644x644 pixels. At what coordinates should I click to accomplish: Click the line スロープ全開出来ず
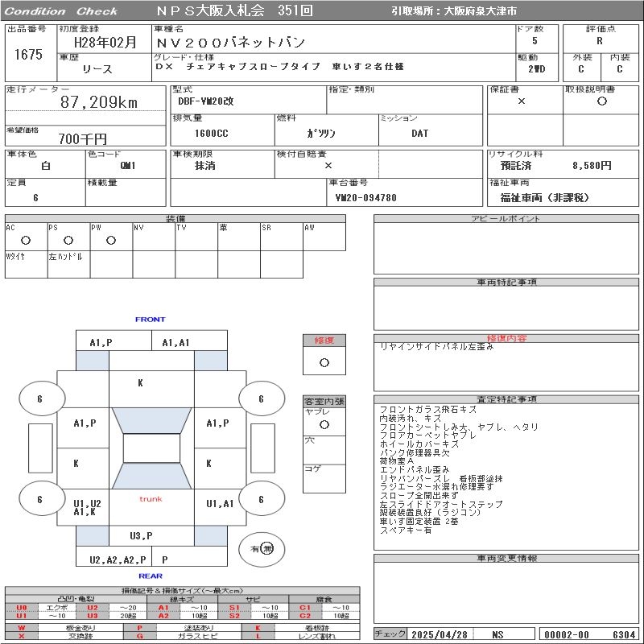(x=419, y=495)
